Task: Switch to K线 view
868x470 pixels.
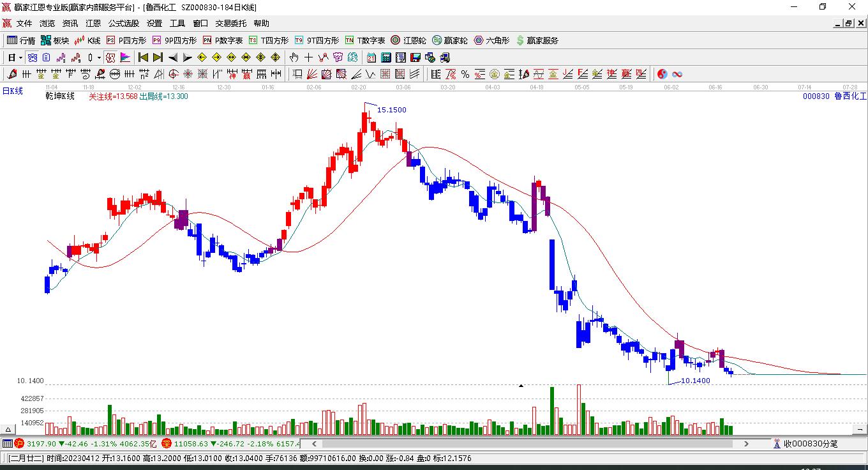Action: click(x=87, y=40)
